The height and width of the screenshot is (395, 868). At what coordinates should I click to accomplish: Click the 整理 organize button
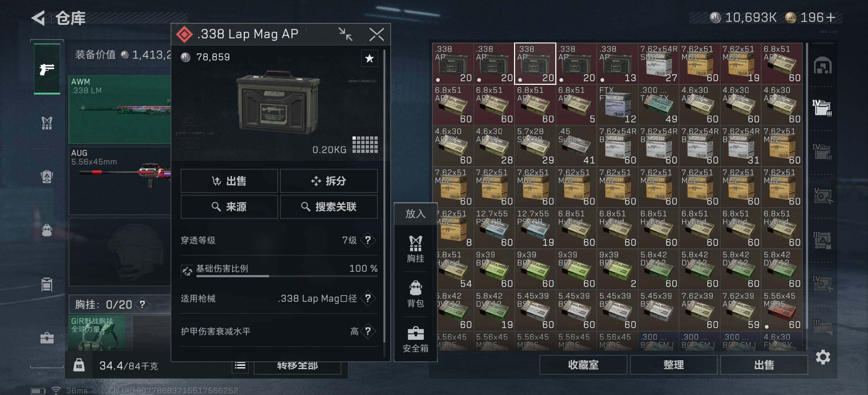pos(673,365)
